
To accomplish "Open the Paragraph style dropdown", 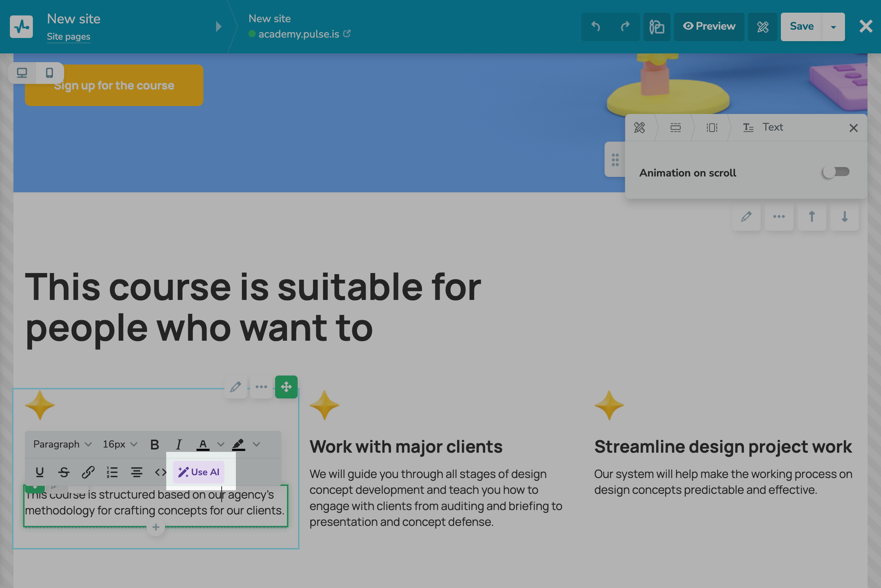I will pyautogui.click(x=62, y=444).
